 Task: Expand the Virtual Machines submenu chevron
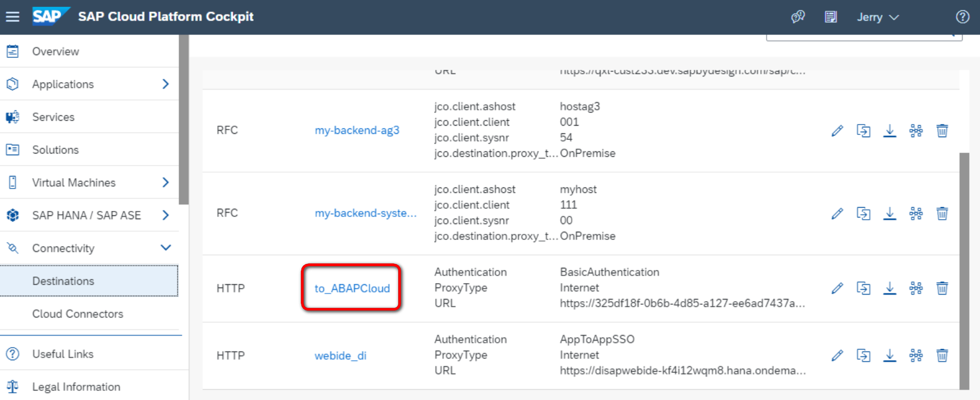(x=166, y=182)
